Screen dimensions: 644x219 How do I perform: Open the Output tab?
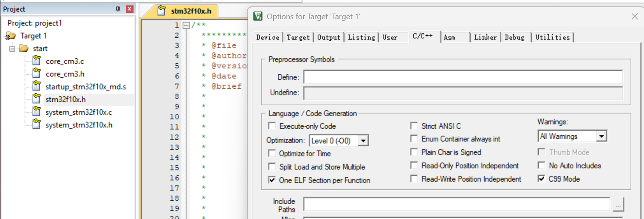pyautogui.click(x=329, y=37)
